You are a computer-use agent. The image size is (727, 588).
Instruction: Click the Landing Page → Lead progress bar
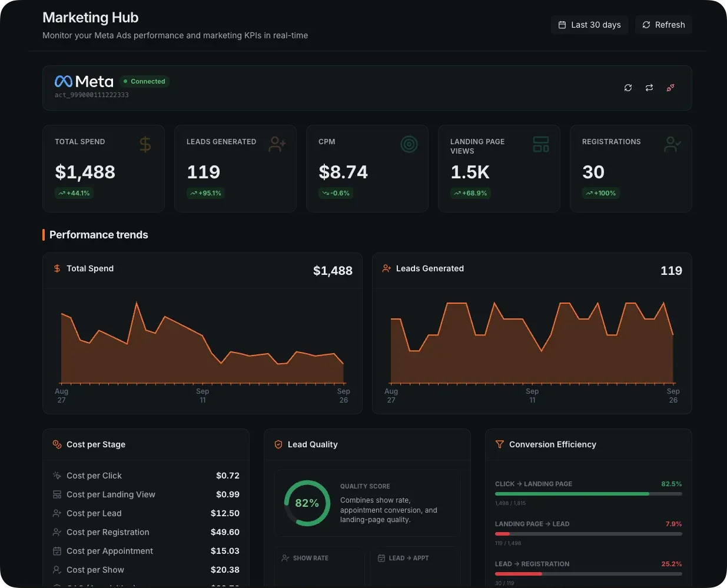(589, 534)
